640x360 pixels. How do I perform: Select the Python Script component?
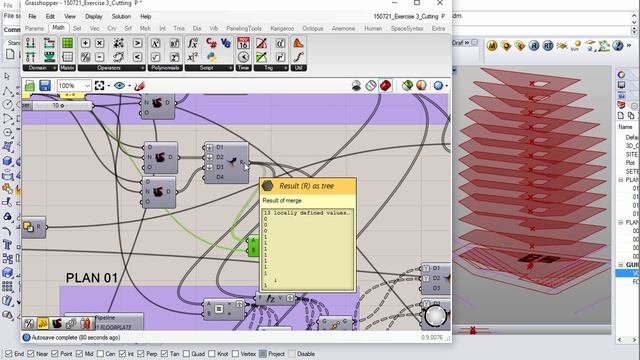[211, 57]
